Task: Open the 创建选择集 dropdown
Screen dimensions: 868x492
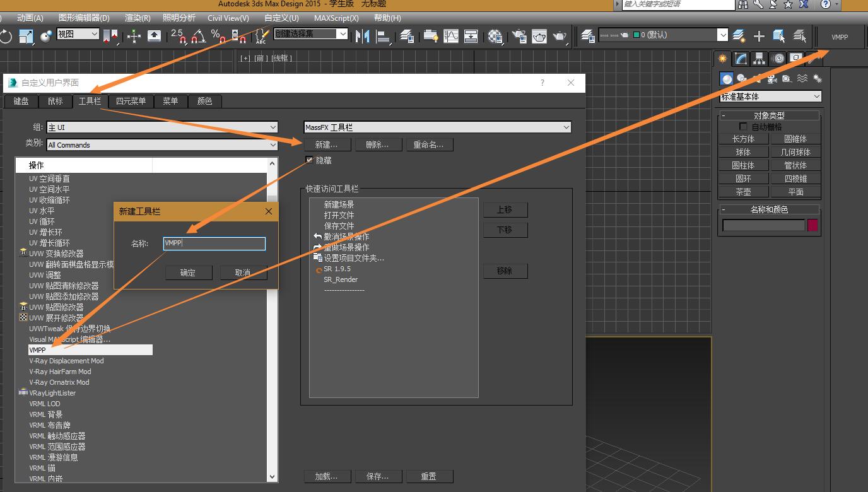Action: [311, 33]
